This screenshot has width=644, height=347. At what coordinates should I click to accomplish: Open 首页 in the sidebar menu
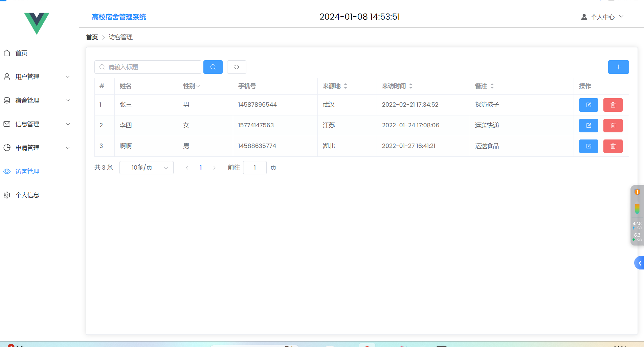tap(21, 53)
